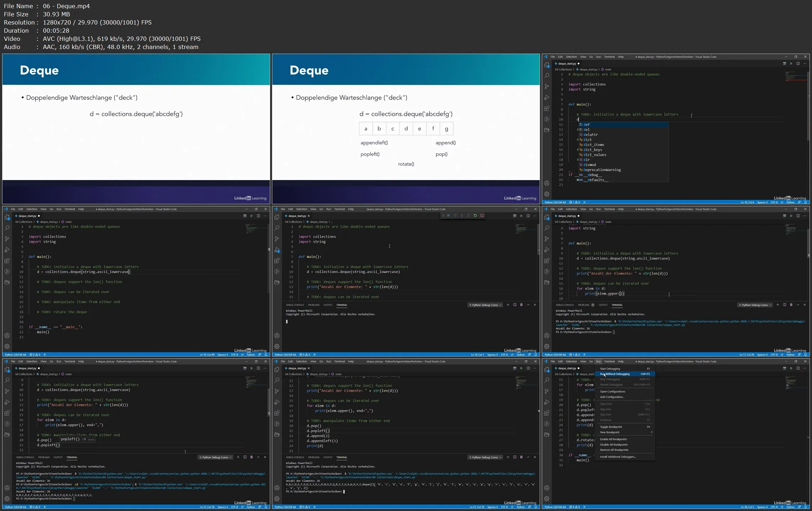
Task: Choose Start Debugging from the Run menu
Action: coord(610,369)
